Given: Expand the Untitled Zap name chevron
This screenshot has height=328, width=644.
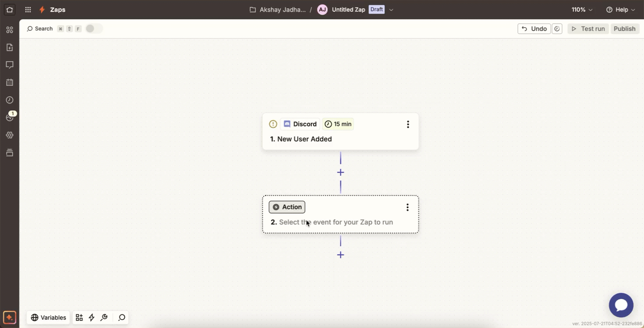Looking at the screenshot, I should pyautogui.click(x=391, y=10).
